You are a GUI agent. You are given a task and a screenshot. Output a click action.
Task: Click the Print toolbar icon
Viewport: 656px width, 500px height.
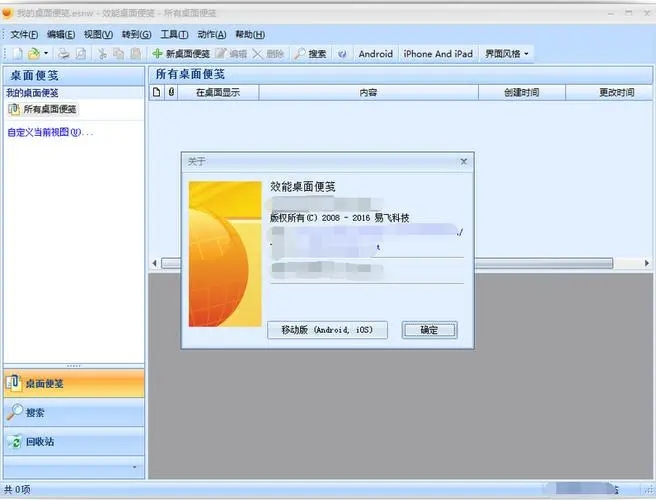point(64,54)
